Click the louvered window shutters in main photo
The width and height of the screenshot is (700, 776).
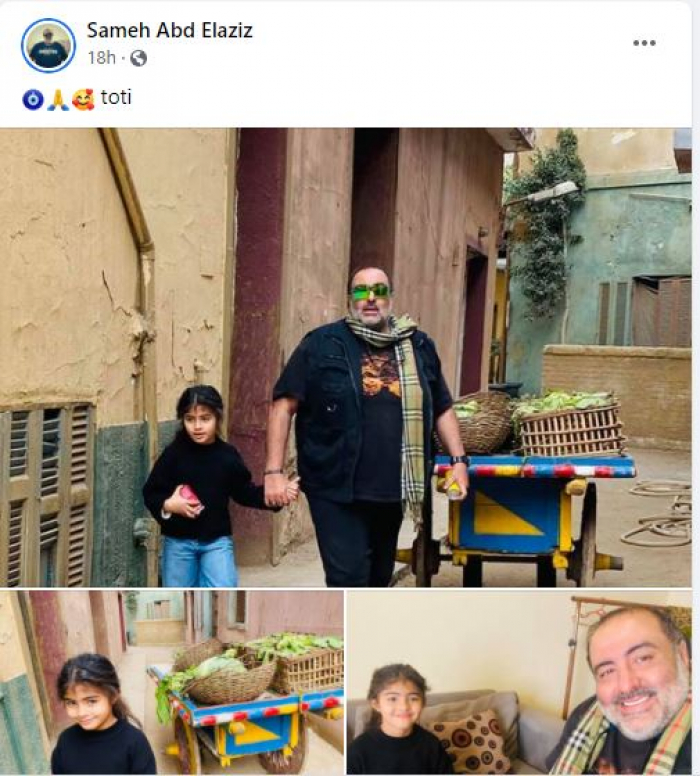click(46, 495)
